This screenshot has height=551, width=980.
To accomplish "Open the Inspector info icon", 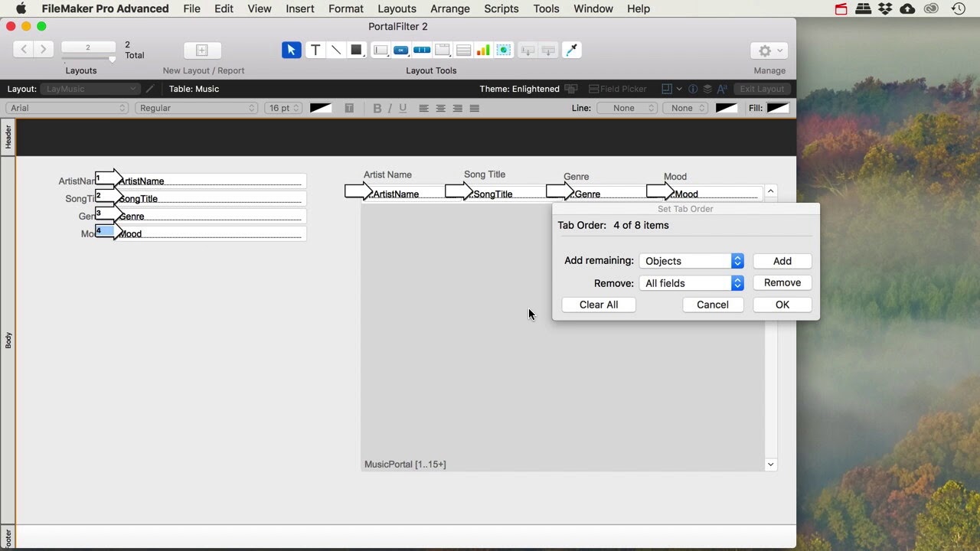I will [x=693, y=89].
